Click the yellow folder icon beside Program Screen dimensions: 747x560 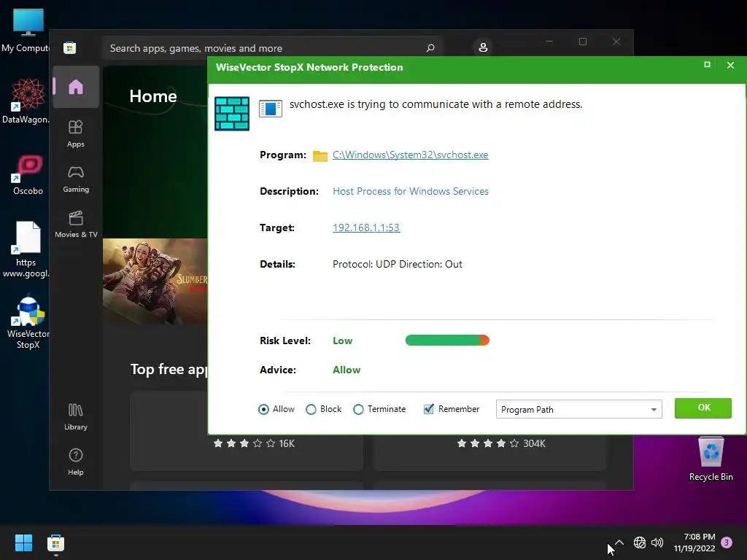320,155
